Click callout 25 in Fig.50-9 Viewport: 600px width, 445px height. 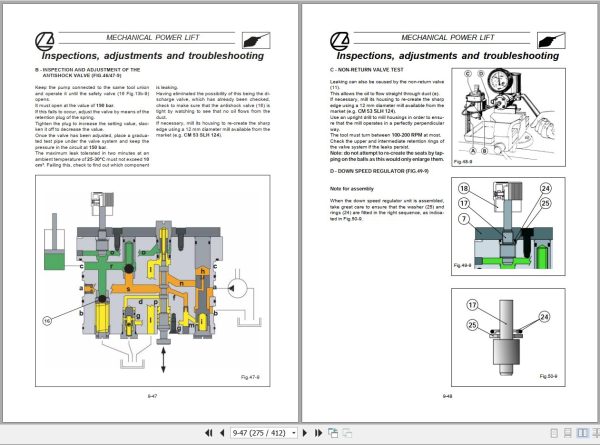point(473,325)
